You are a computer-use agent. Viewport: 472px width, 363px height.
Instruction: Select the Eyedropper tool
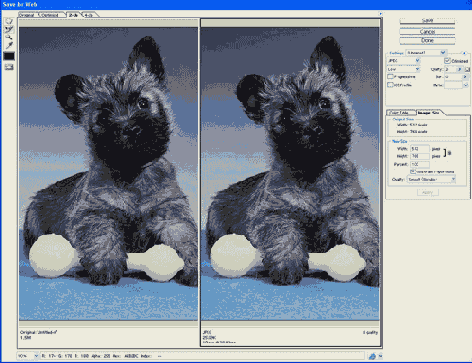point(9,45)
